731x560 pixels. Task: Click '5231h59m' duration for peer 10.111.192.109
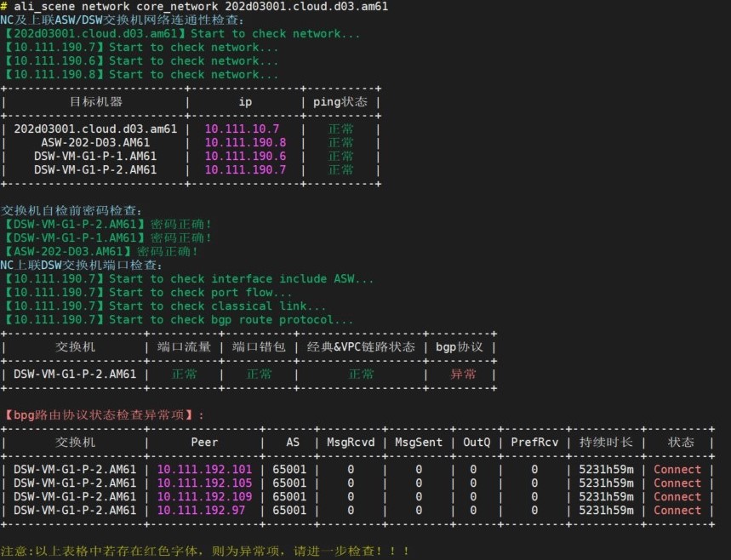coord(606,496)
